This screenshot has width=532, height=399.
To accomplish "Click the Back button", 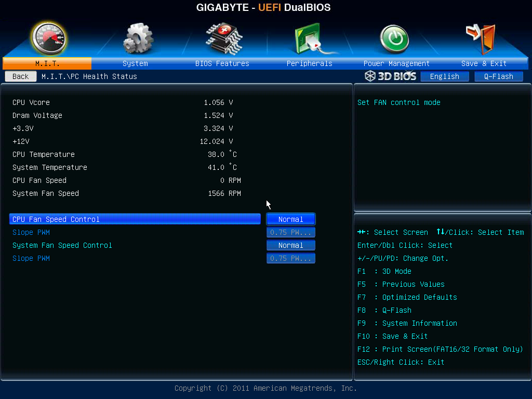I will (21, 76).
